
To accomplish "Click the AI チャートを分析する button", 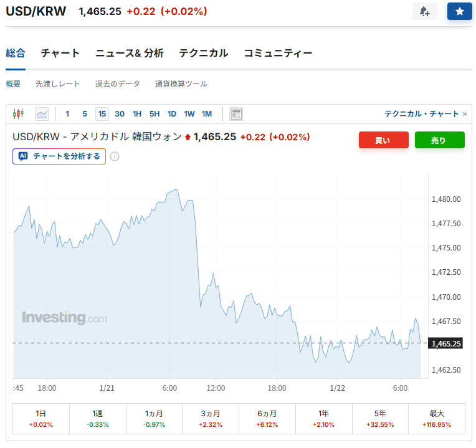I will (59, 156).
